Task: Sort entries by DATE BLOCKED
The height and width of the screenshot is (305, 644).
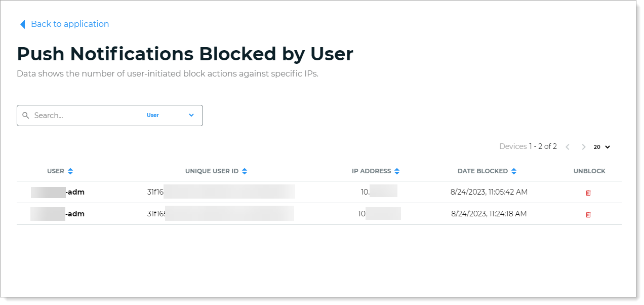Action: (514, 171)
